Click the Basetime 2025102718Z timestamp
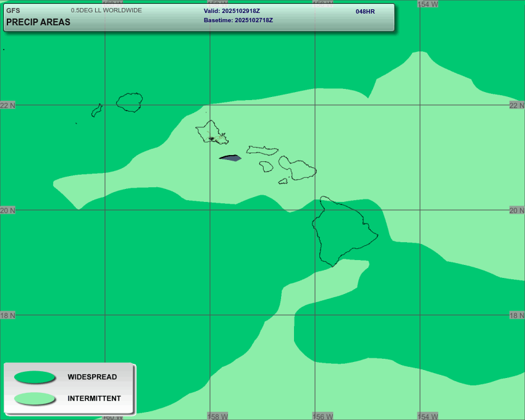 point(238,20)
